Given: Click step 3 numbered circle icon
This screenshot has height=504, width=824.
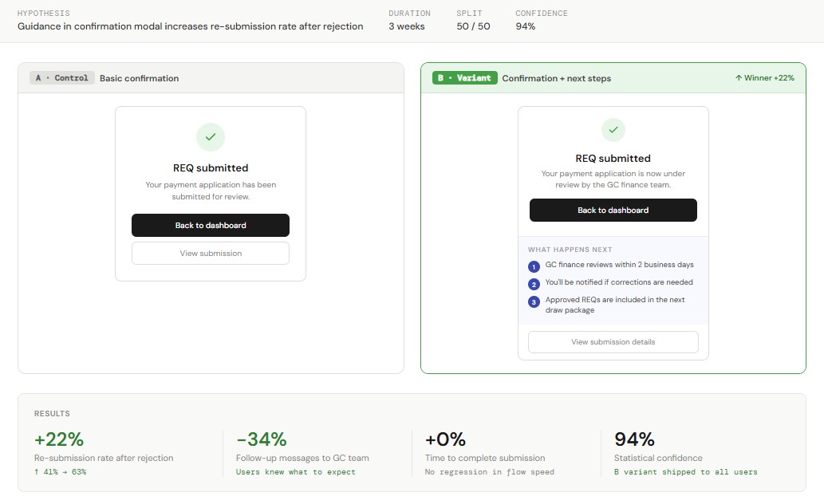Looking at the screenshot, I should [x=534, y=301].
